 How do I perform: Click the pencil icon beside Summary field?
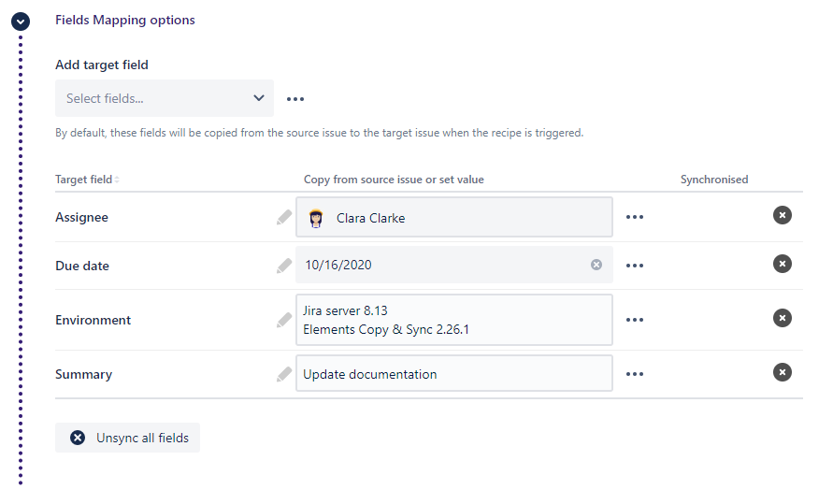point(284,374)
